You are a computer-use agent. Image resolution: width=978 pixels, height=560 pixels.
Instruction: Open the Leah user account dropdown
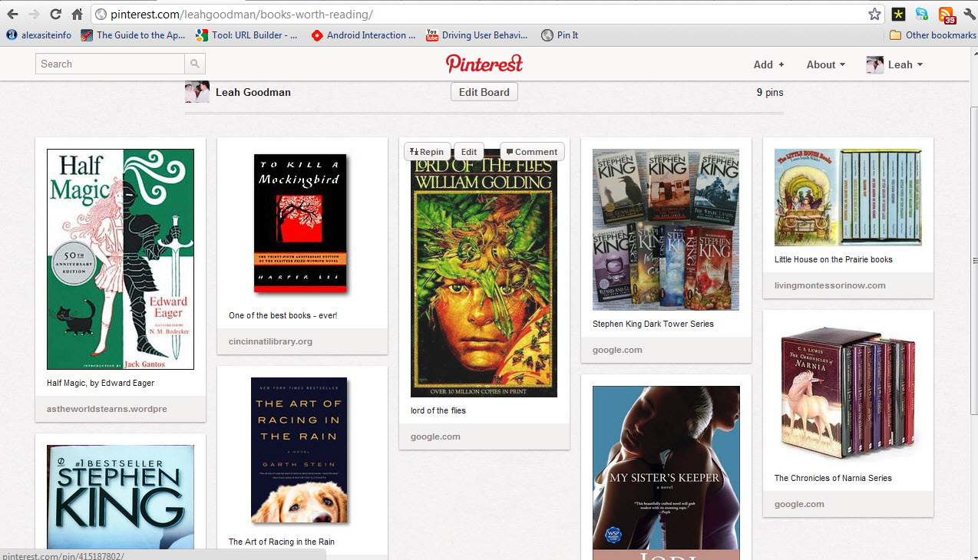click(x=894, y=64)
